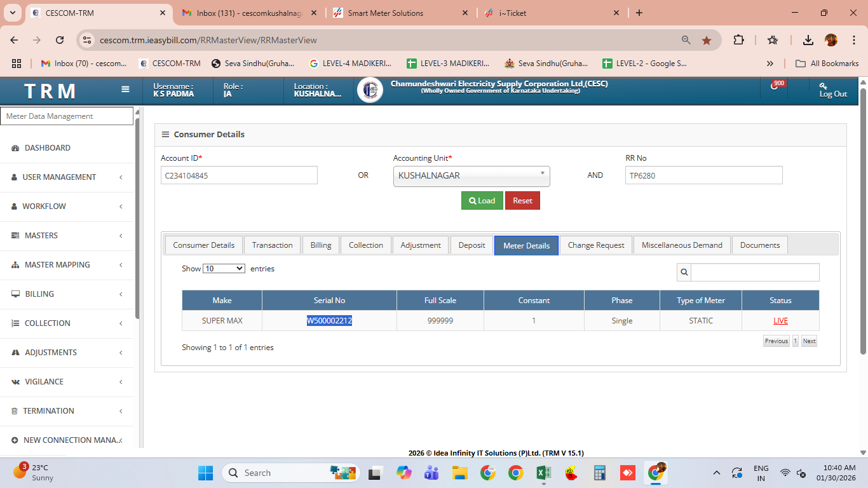Expand the WORKFLOW sidebar chevron
Image resolution: width=868 pixels, height=488 pixels.
click(x=121, y=207)
